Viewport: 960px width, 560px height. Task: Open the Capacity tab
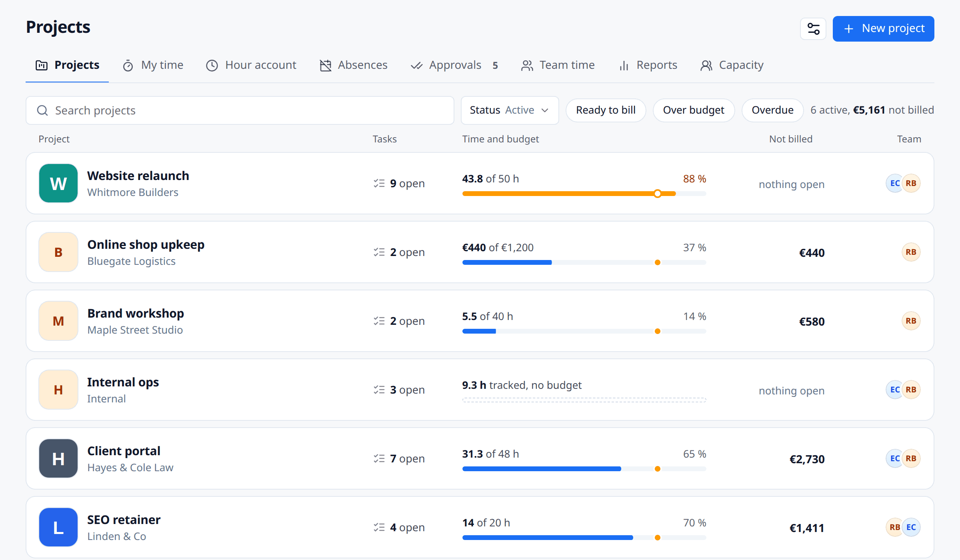tap(732, 65)
